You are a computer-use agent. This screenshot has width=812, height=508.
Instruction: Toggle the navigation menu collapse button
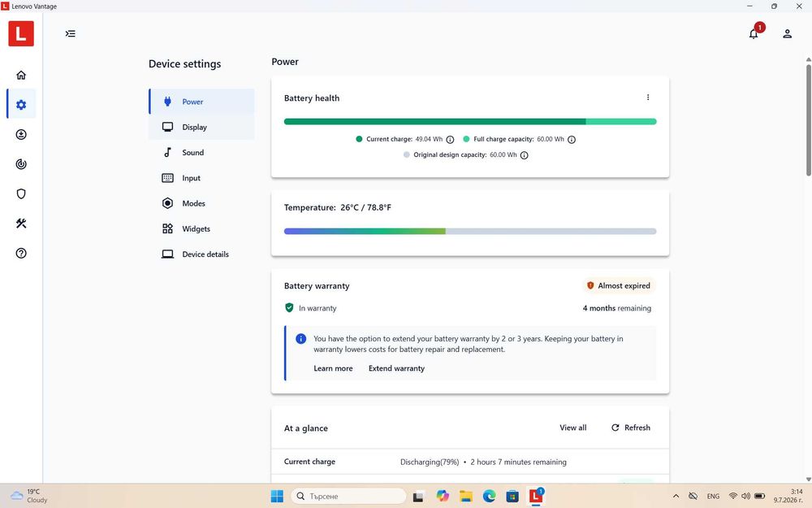(x=71, y=33)
